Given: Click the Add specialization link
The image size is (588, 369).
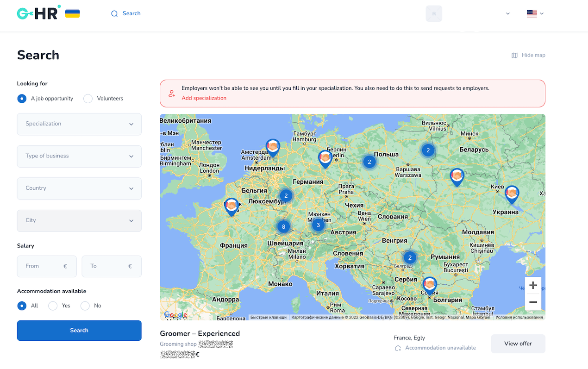Looking at the screenshot, I should point(204,98).
